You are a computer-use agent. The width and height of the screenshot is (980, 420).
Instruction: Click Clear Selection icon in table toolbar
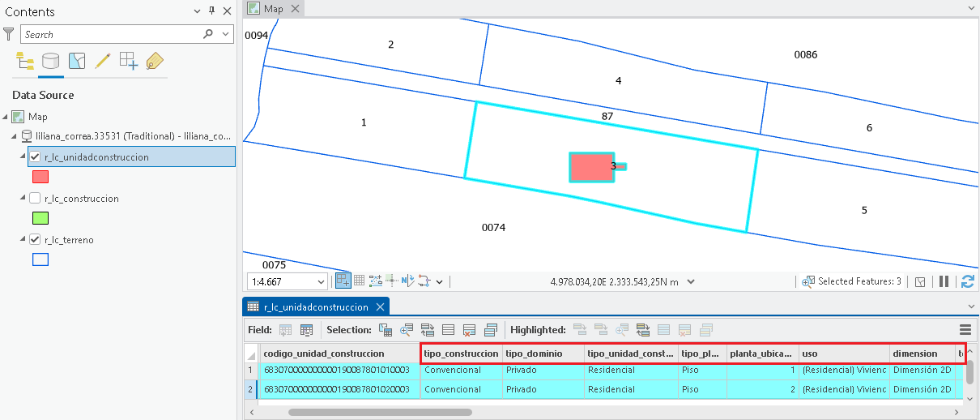click(x=449, y=330)
